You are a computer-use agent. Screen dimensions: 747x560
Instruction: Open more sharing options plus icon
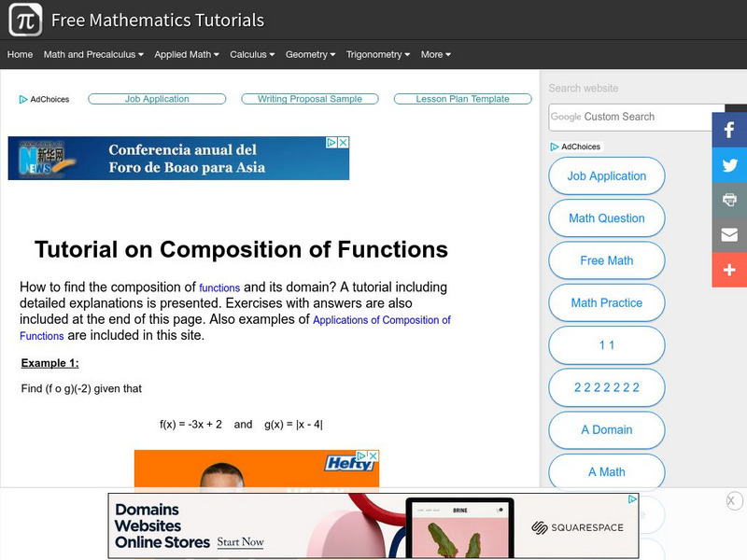[729, 270]
